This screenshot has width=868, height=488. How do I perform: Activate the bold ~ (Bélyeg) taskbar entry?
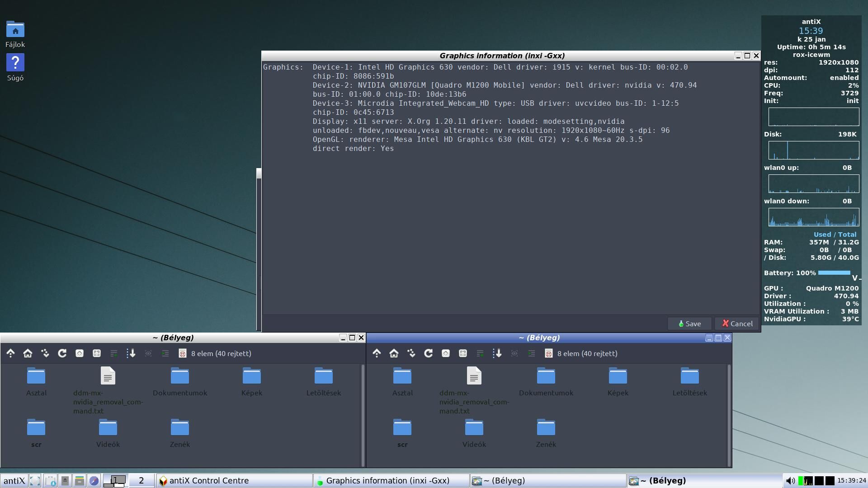[x=704, y=481]
